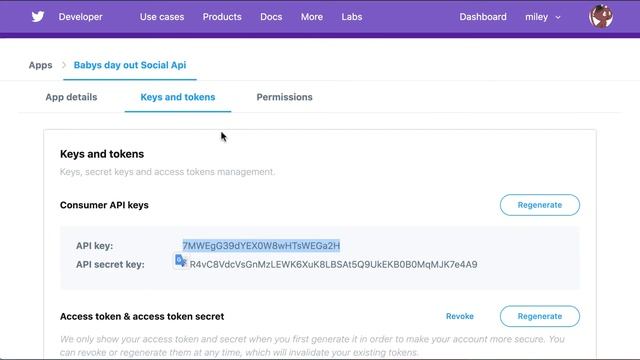Switch to the Keys and tokens tab
Image resolution: width=640 pixels, height=360 pixels.
pos(178,97)
